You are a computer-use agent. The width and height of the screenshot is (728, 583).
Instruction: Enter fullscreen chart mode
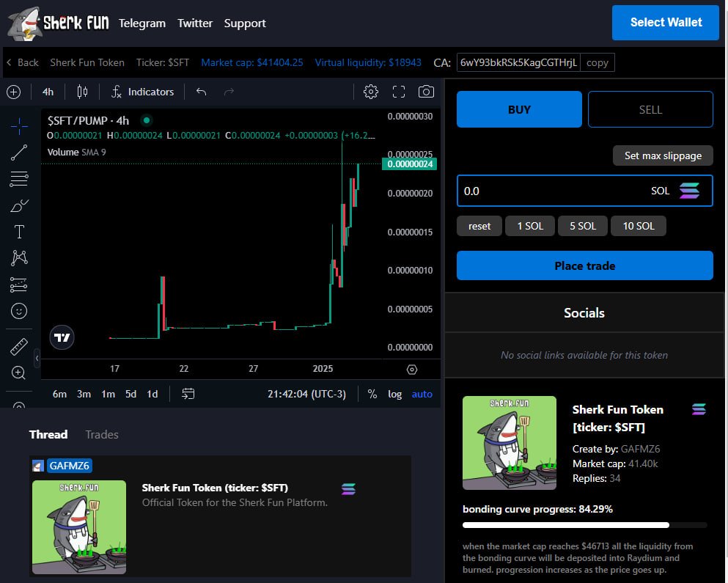tap(398, 92)
